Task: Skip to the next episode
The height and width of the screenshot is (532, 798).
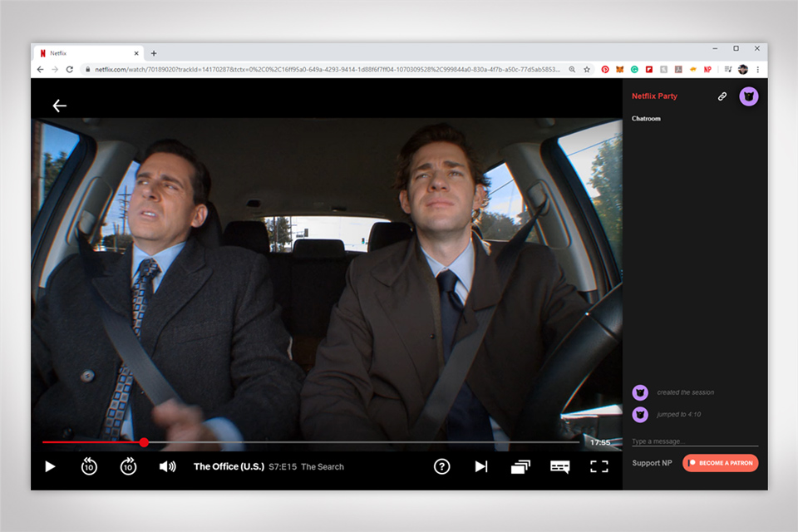Action: click(x=481, y=466)
